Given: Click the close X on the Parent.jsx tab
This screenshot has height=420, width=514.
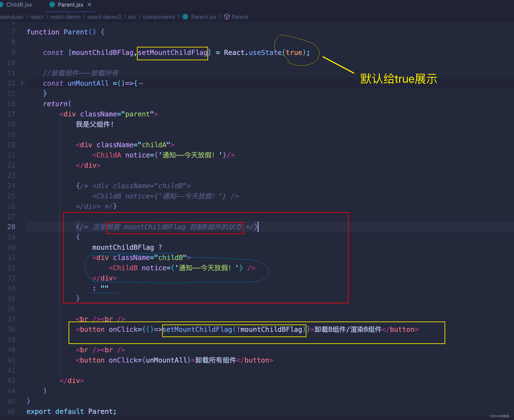Looking at the screenshot, I should [89, 5].
